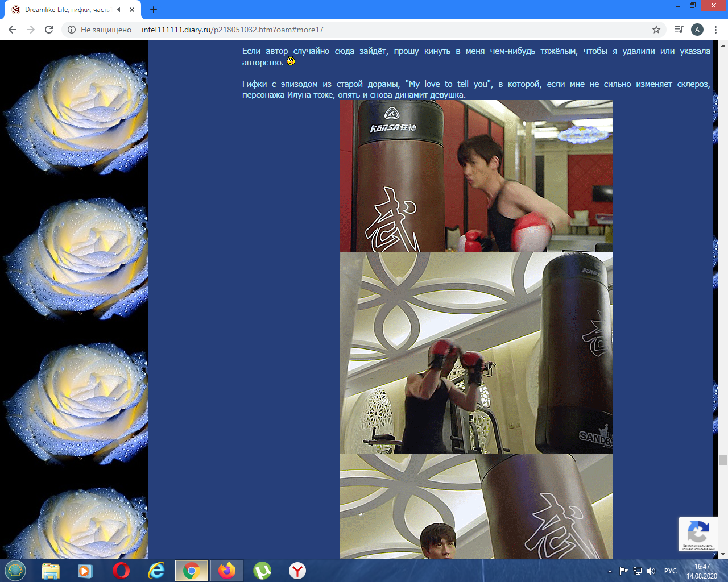Reload the current page

[x=49, y=30]
